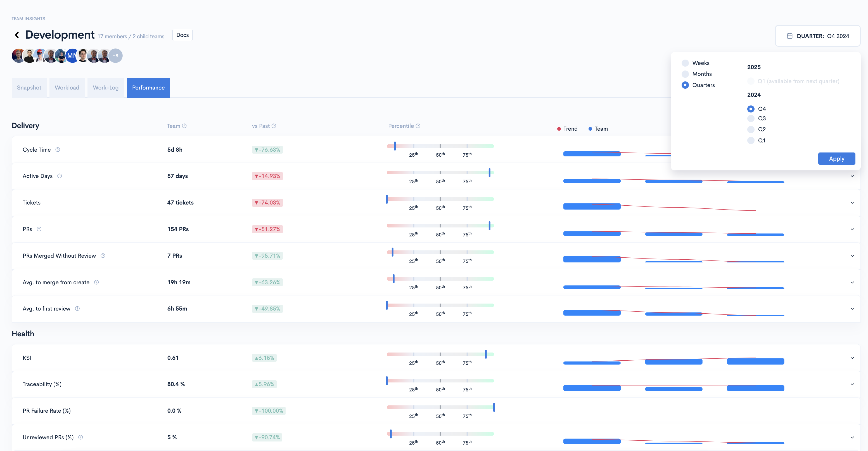The height and width of the screenshot is (451, 868).
Task: Choose Q3 under 2024
Action: click(x=751, y=118)
